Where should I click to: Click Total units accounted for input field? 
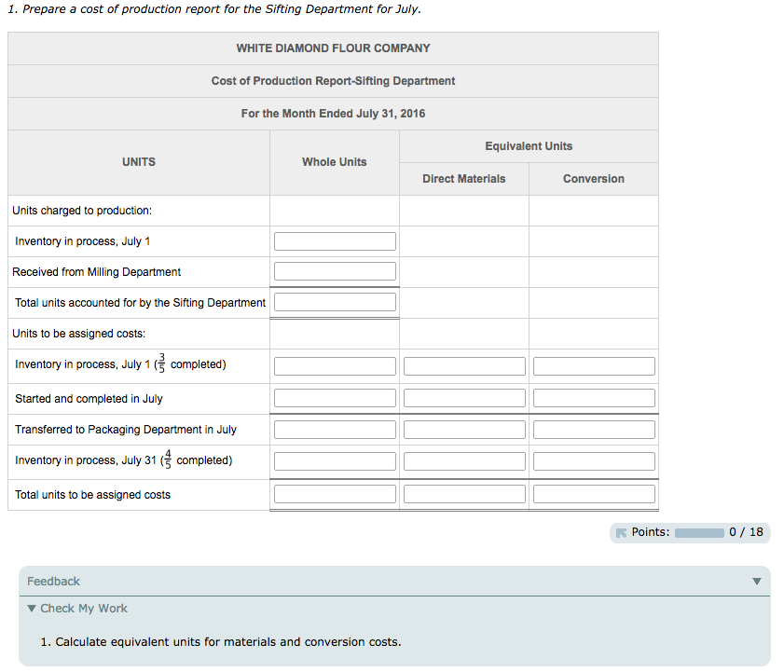click(335, 302)
